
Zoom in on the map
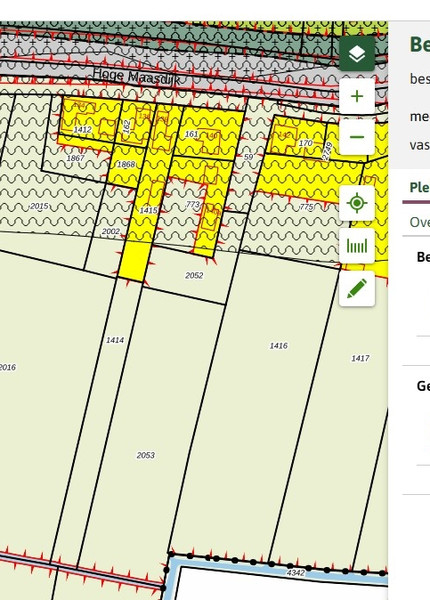pyautogui.click(x=357, y=96)
